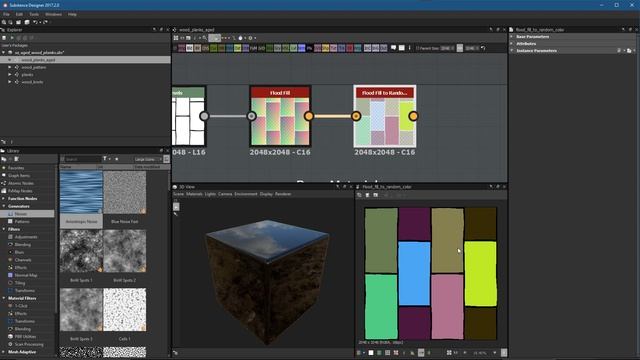Open the Lights menu in 3D View

(210, 194)
